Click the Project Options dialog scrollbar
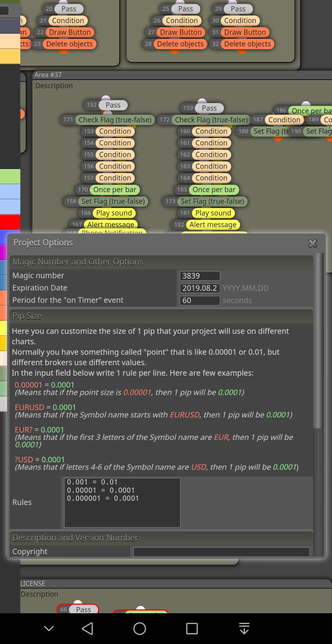The image size is (332, 644). pos(318,341)
